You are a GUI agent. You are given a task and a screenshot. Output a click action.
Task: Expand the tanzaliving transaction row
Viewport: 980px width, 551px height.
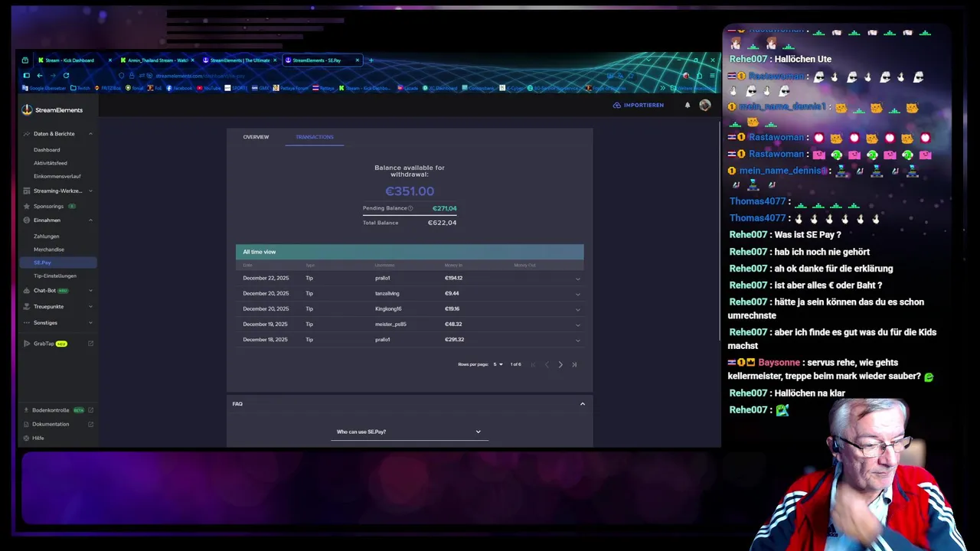point(577,294)
